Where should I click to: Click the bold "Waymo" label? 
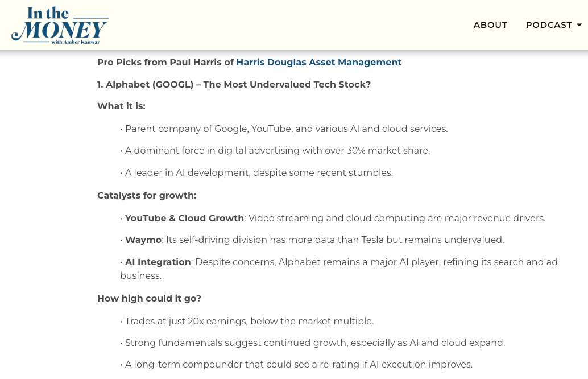143,240
